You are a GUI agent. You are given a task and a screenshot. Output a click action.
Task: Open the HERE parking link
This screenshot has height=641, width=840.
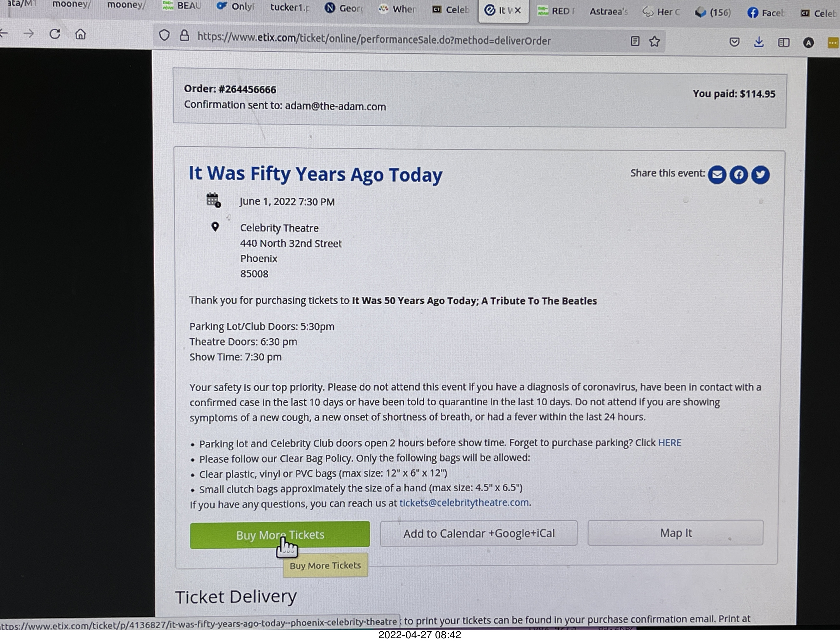tap(670, 442)
